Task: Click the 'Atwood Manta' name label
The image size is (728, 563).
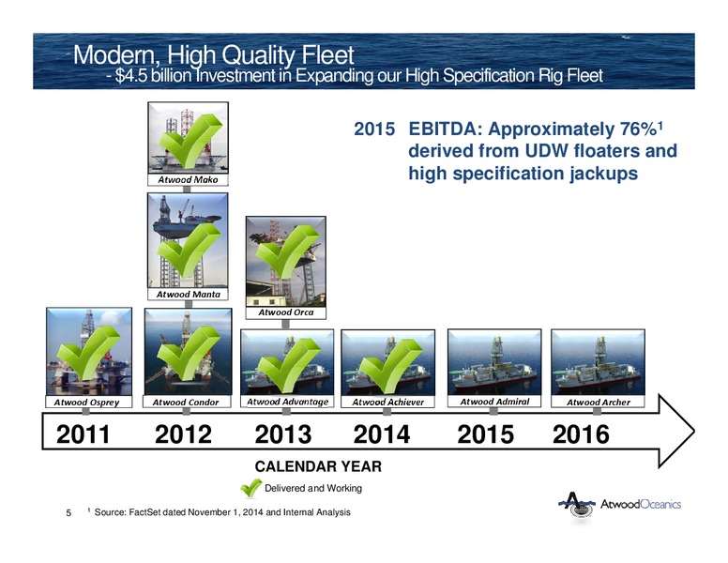Action: [188, 294]
